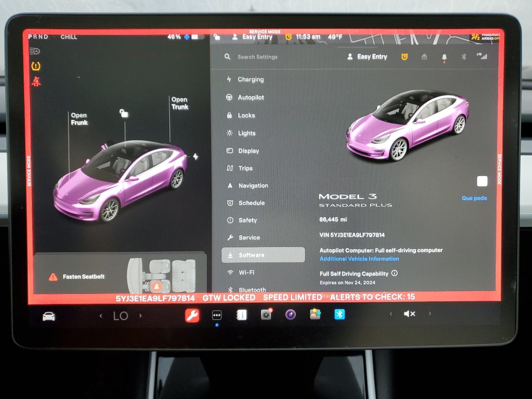
Task: Lower volume with left chevron near speaker
Action: click(391, 314)
